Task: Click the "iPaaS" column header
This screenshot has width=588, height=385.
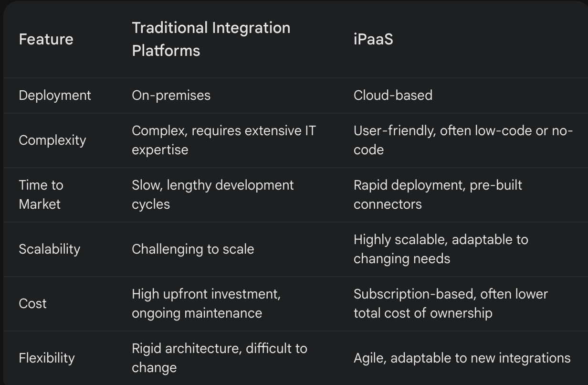Action: [x=373, y=39]
